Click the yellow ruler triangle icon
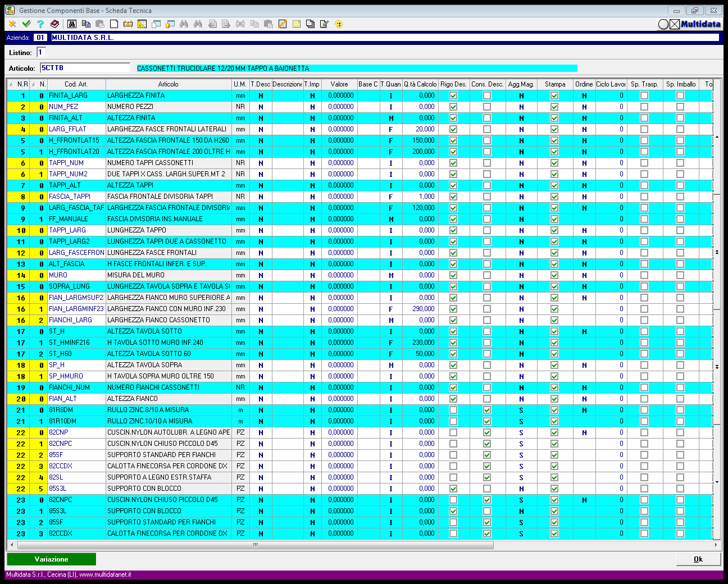The image size is (728, 584). pyautogui.click(x=142, y=24)
